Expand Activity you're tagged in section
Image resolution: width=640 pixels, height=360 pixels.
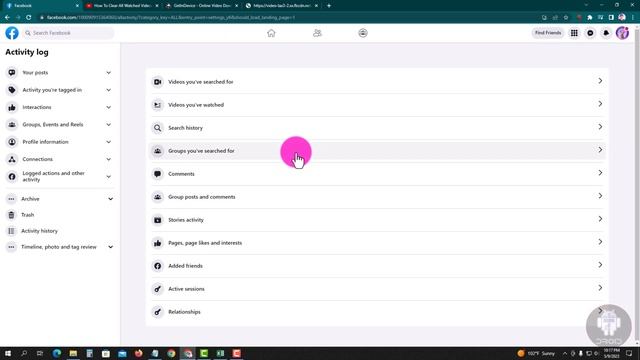click(109, 90)
